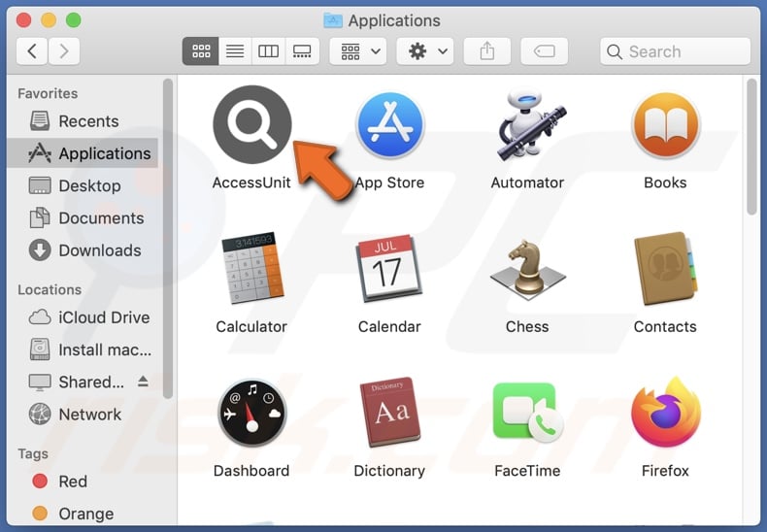
Task: Switch to list view
Action: pos(235,50)
